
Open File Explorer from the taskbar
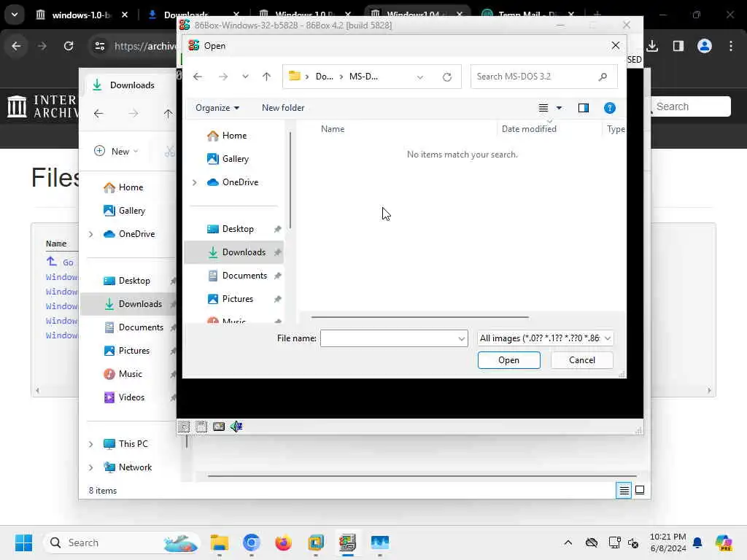219,542
